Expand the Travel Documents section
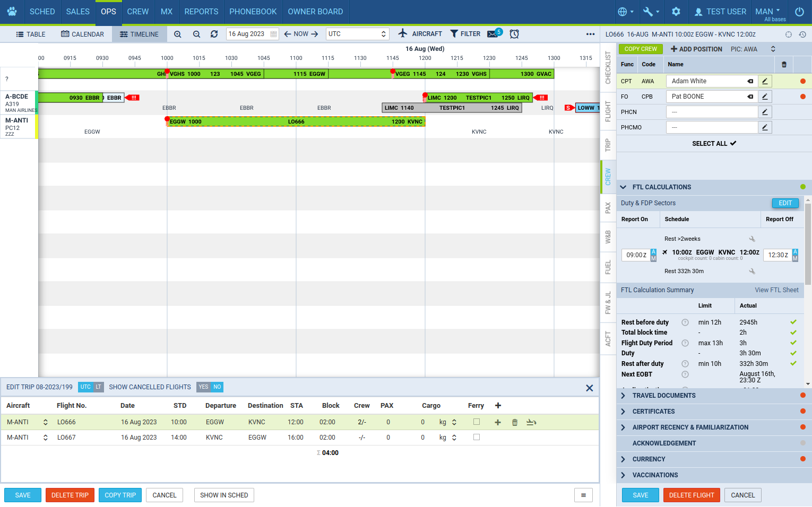812x507 pixels. (663, 396)
